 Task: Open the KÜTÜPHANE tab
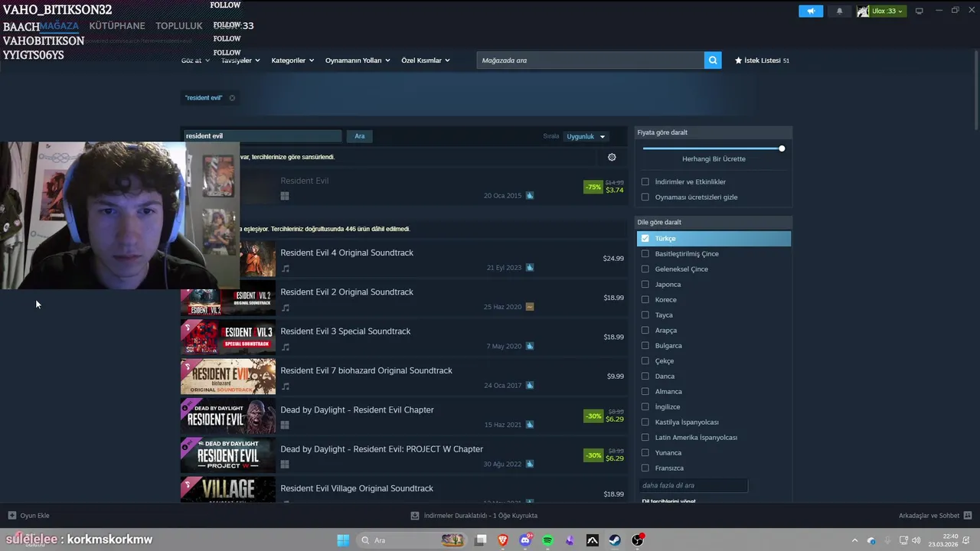point(117,26)
